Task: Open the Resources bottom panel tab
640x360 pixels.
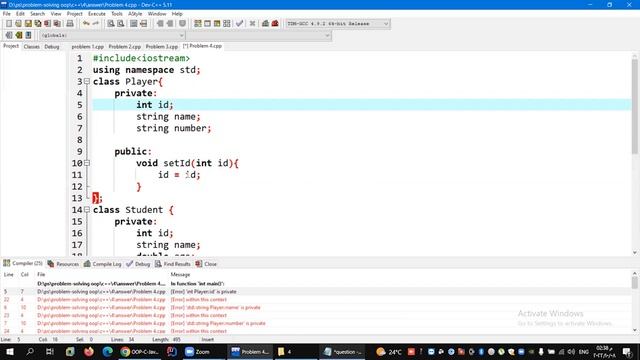Action: [x=63, y=264]
